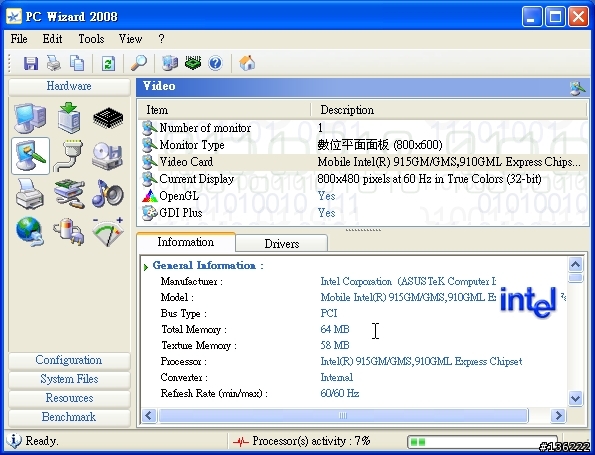Open the Benchmark category
The height and width of the screenshot is (455, 595).
69,417
